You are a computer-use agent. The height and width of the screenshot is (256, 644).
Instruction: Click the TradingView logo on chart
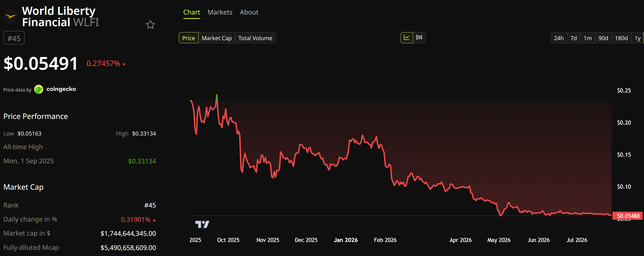pos(202,224)
